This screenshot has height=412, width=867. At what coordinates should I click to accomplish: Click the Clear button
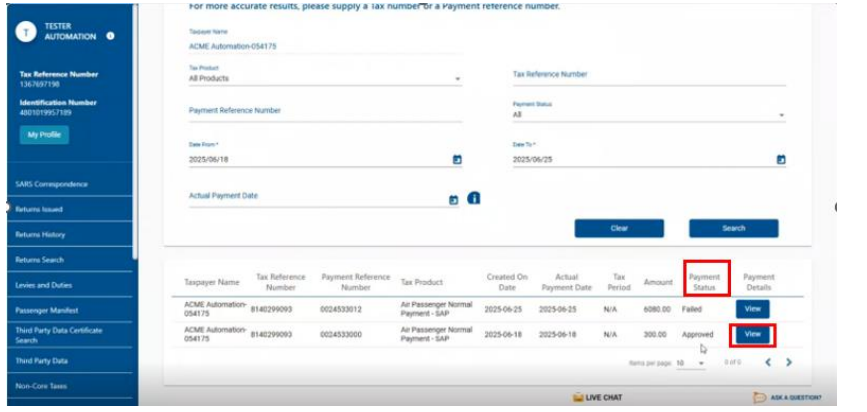619,228
